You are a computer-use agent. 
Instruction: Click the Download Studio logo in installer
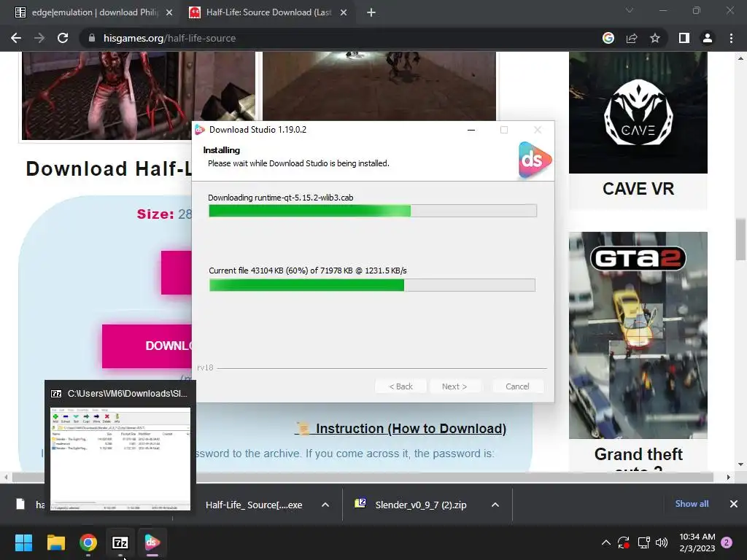pyautogui.click(x=535, y=160)
